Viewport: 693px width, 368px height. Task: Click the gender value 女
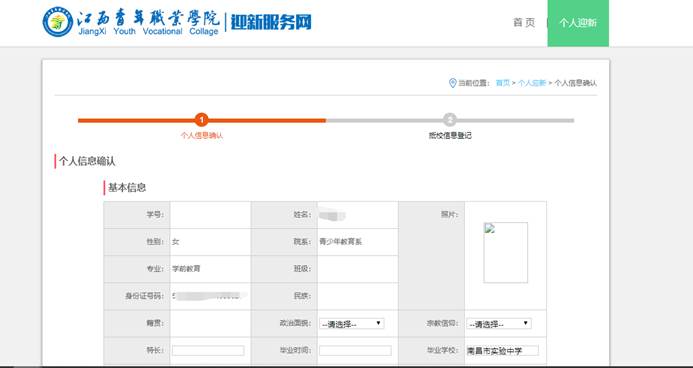coord(175,242)
